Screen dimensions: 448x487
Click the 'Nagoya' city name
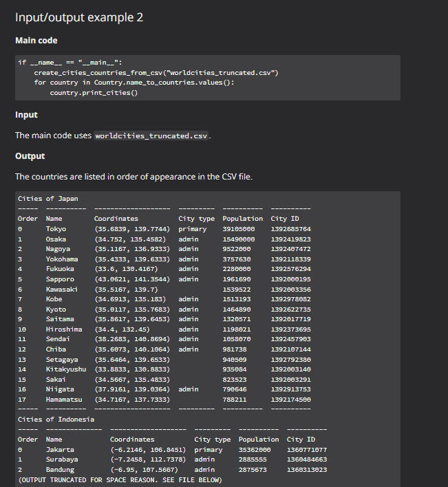pyautogui.click(x=58, y=249)
